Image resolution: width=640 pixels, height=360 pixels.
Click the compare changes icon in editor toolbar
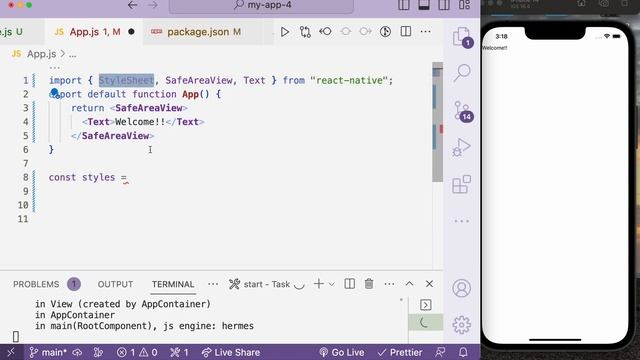[x=305, y=32]
